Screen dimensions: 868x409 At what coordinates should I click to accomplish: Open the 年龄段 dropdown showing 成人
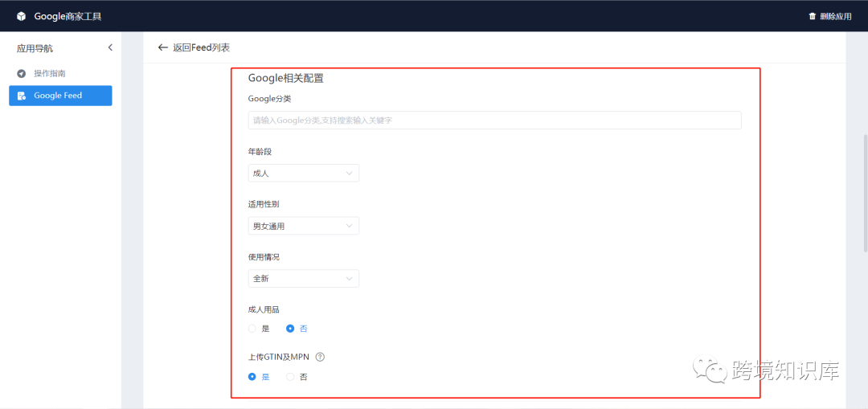point(303,174)
